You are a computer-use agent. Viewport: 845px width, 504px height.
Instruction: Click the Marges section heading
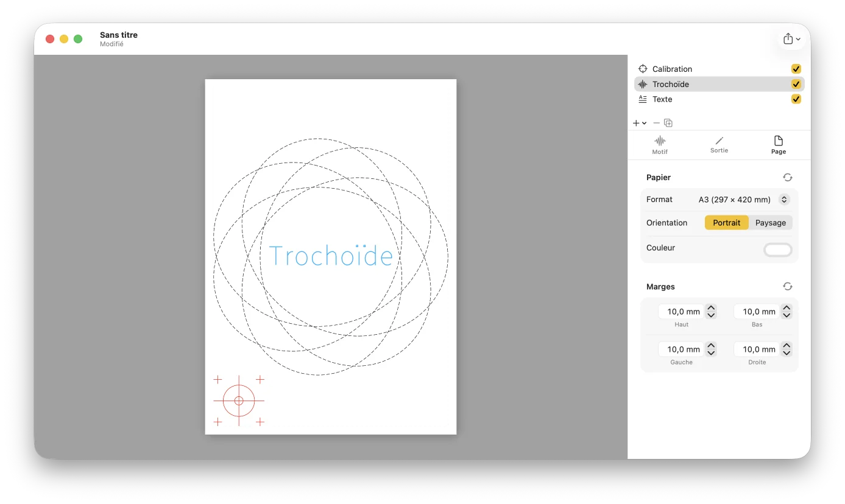(x=660, y=286)
